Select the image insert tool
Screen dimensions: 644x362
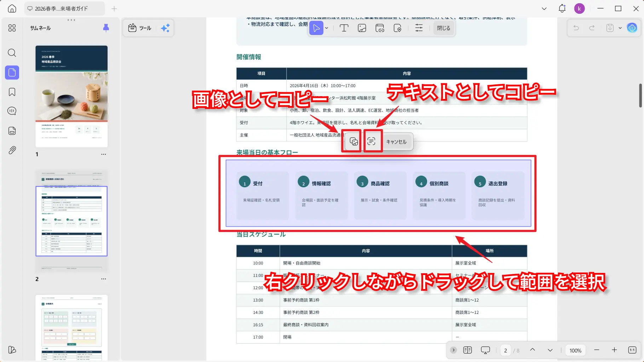pos(362,28)
